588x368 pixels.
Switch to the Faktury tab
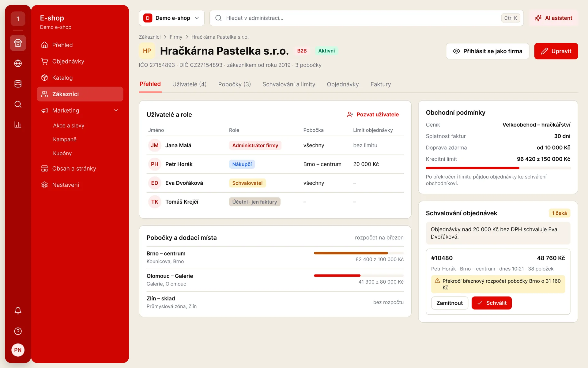pyautogui.click(x=381, y=84)
